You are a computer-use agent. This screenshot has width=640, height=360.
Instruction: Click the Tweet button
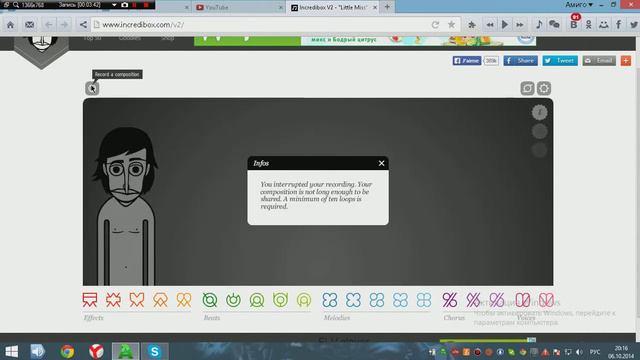560,60
